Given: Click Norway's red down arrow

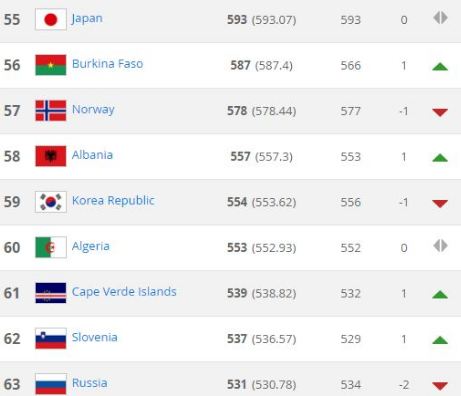Looking at the screenshot, I should 440,112.
